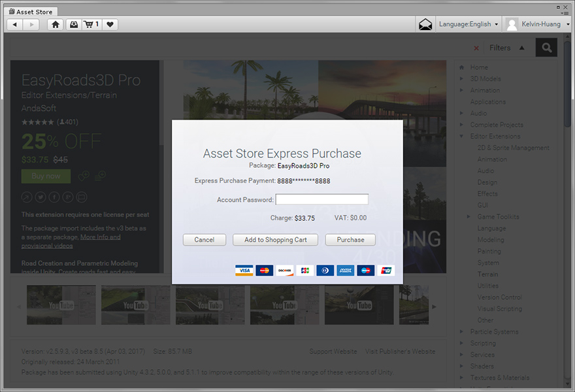Open the Kelvin-Huang account menu
This screenshot has width=575, height=392.
point(538,24)
